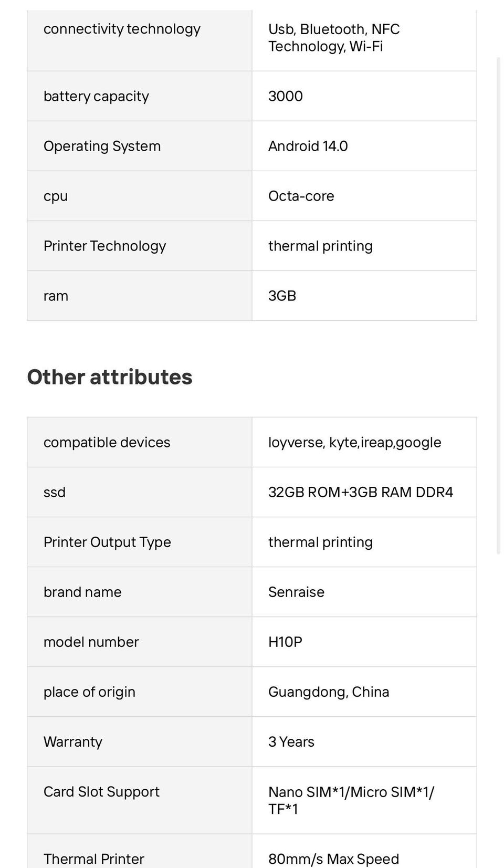Click the 'Printer Output Type' label
Screen dimensions: 504x868
pos(107,542)
